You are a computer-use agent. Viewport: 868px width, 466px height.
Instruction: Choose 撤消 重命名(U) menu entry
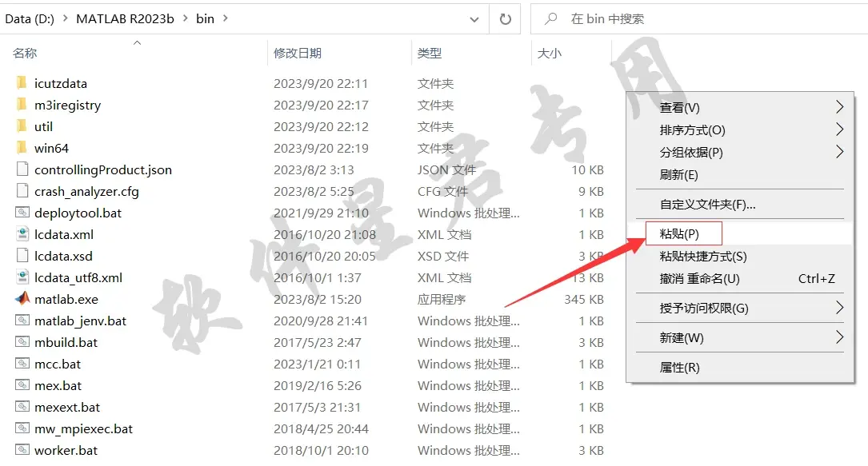click(x=740, y=279)
